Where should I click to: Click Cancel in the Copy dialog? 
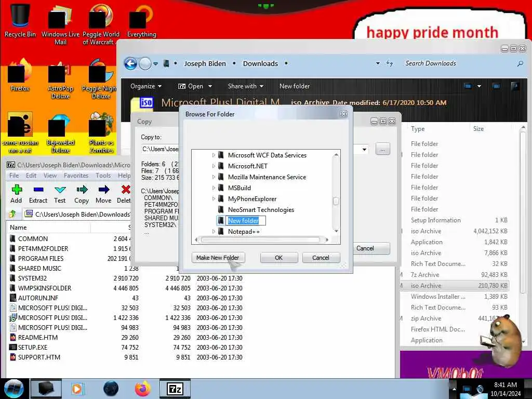coord(370,248)
